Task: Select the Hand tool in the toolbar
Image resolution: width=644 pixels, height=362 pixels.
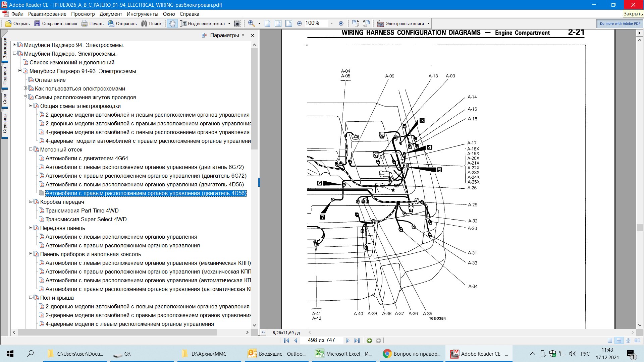Action: point(172,23)
